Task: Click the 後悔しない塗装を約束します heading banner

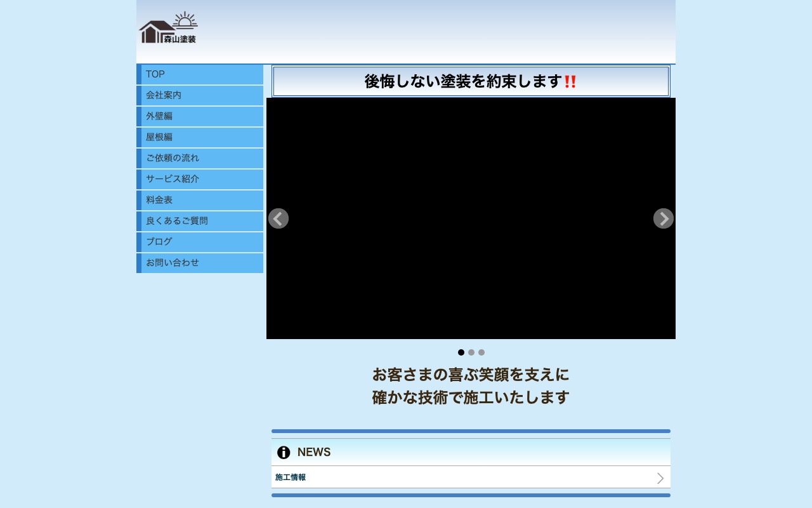Action: click(x=471, y=81)
